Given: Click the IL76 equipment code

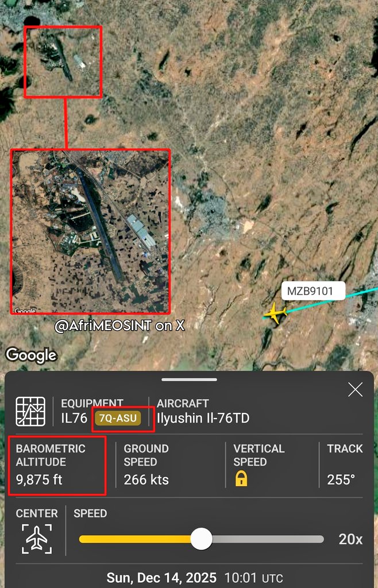Looking at the screenshot, I should tap(74, 418).
